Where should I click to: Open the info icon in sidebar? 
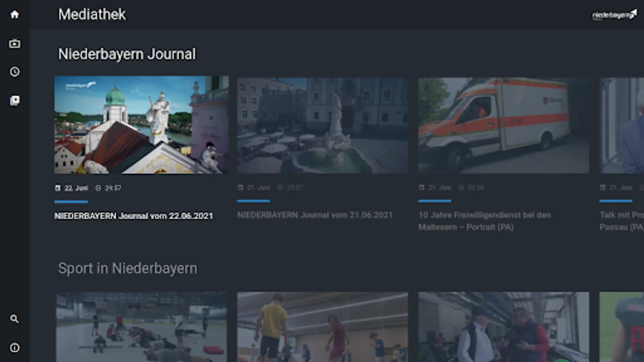pyautogui.click(x=14, y=348)
